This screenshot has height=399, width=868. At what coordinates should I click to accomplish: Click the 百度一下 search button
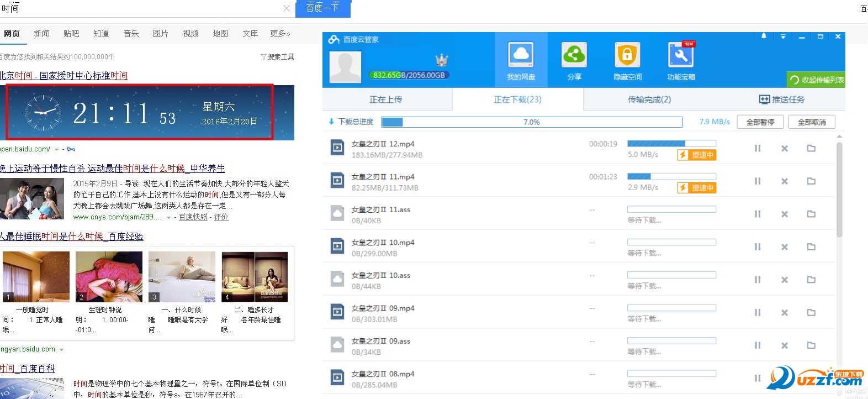322,8
